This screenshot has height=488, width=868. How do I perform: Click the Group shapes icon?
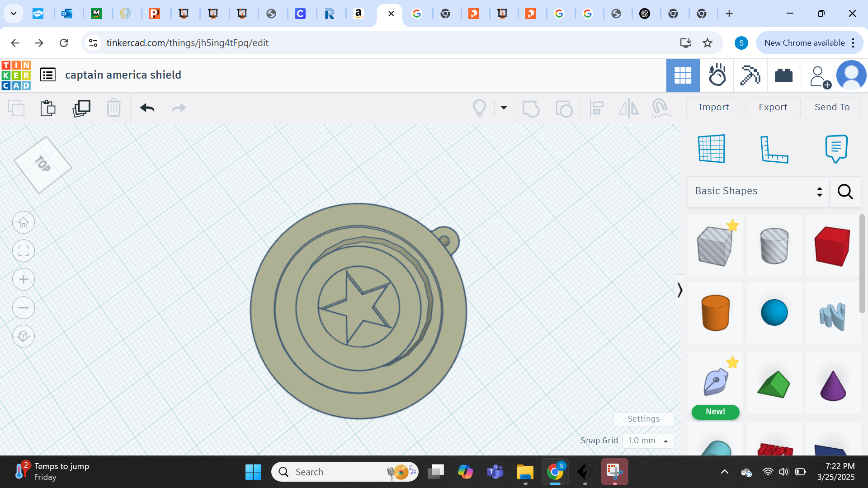pos(531,108)
